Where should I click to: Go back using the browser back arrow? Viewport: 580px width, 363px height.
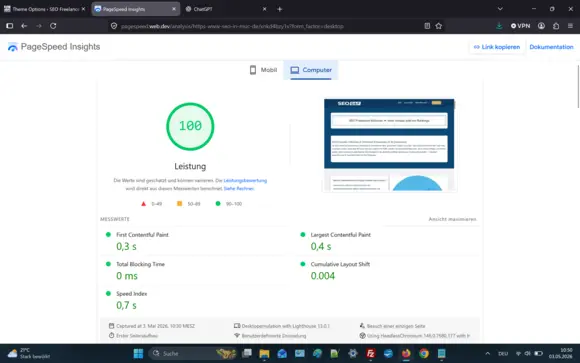click(24, 26)
